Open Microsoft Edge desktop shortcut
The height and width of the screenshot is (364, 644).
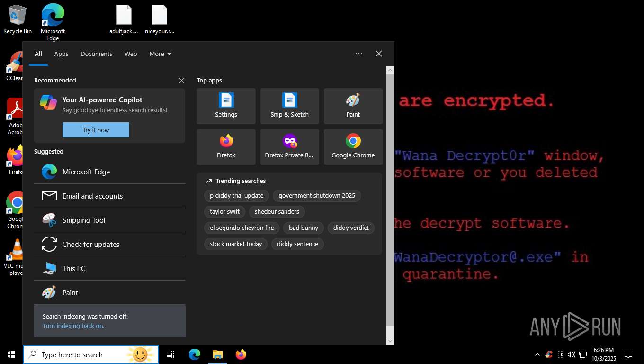pyautogui.click(x=53, y=22)
